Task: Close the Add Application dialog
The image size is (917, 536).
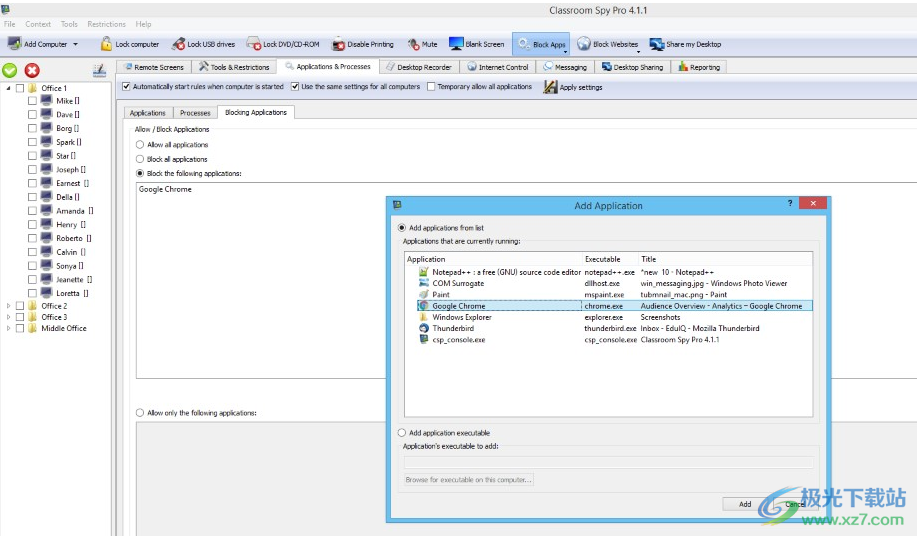Action: (x=813, y=203)
